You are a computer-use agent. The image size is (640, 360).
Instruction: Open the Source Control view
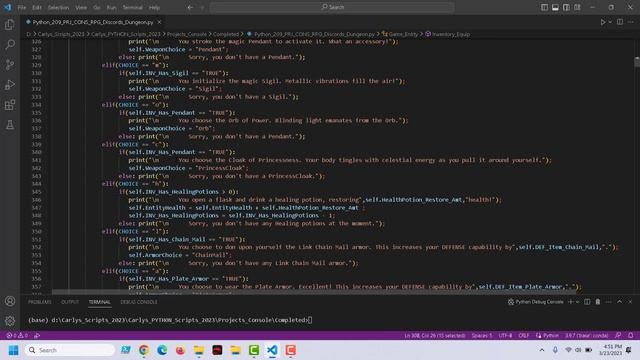click(10, 64)
